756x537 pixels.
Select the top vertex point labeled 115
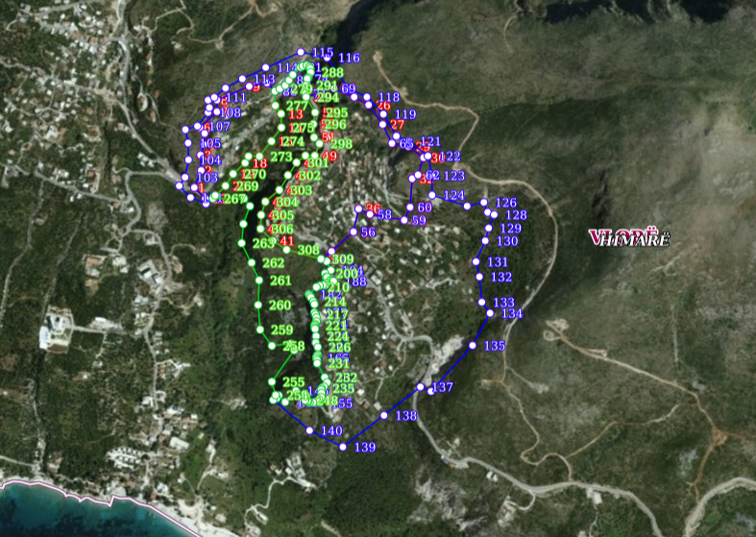click(x=301, y=52)
